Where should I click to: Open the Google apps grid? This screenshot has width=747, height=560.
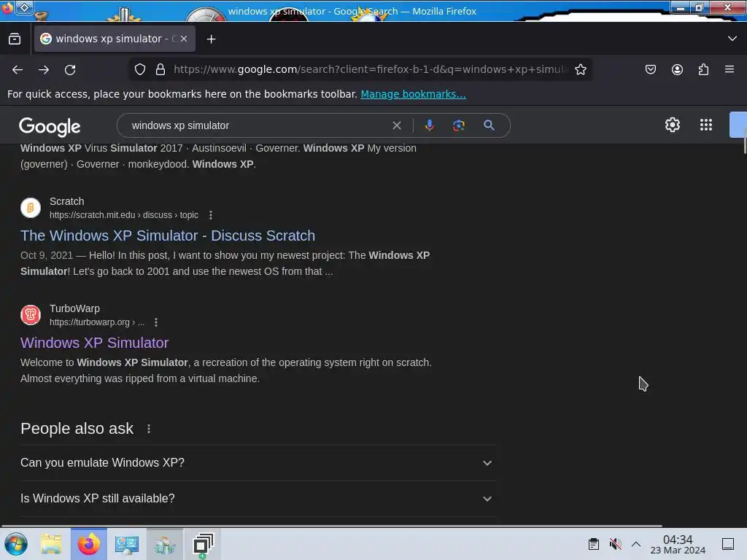[706, 125]
